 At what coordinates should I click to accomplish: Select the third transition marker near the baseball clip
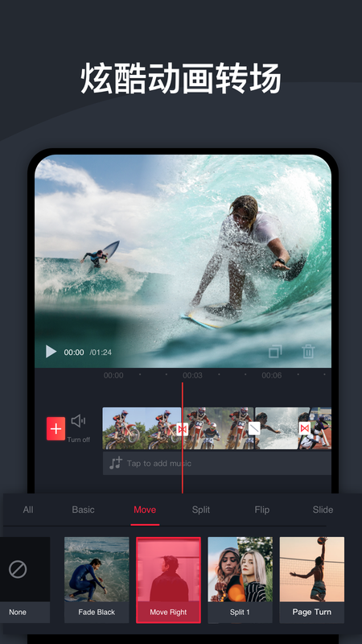(x=305, y=428)
